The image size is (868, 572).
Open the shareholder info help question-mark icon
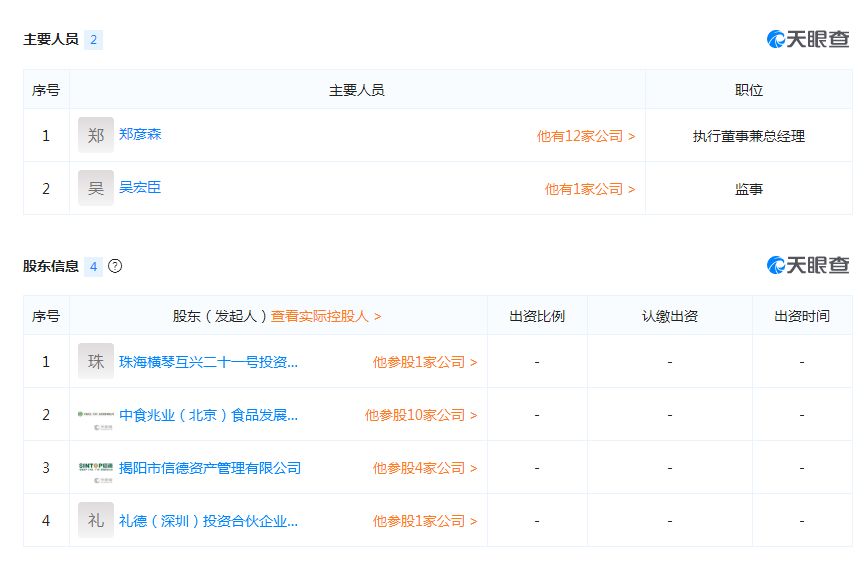pos(115,266)
